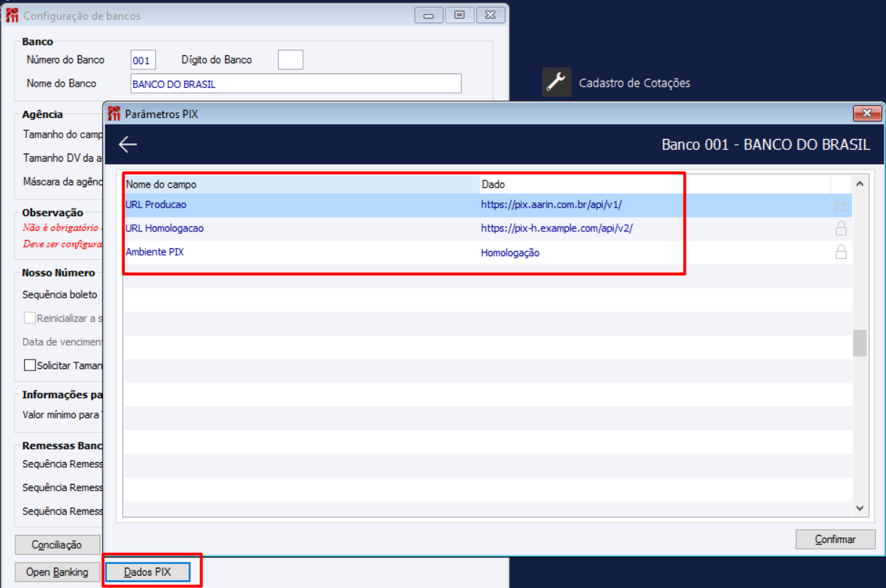Click the Número do Banco field with 001
The image size is (886, 588).
point(143,60)
